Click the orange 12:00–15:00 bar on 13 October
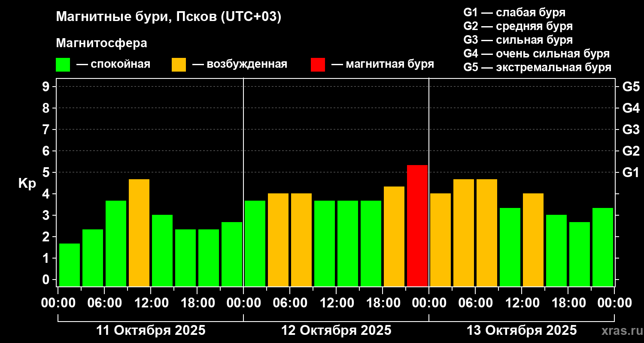644x343 pixels. [x=533, y=240]
